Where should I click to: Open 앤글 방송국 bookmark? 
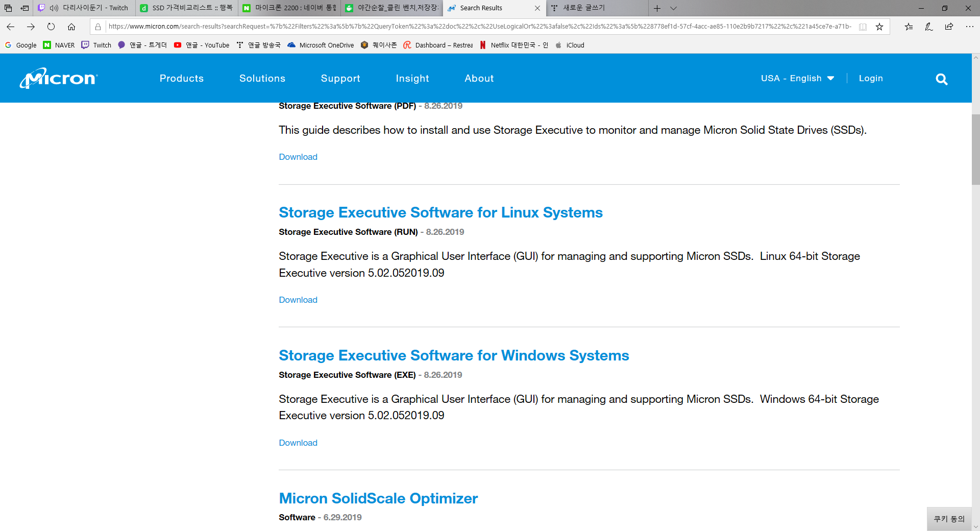[x=258, y=45]
